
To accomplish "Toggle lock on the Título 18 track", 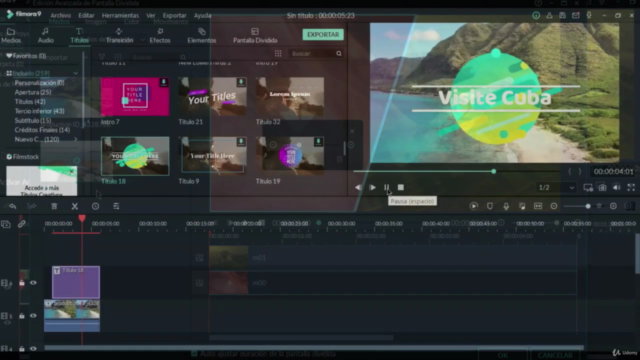I will tap(22, 282).
